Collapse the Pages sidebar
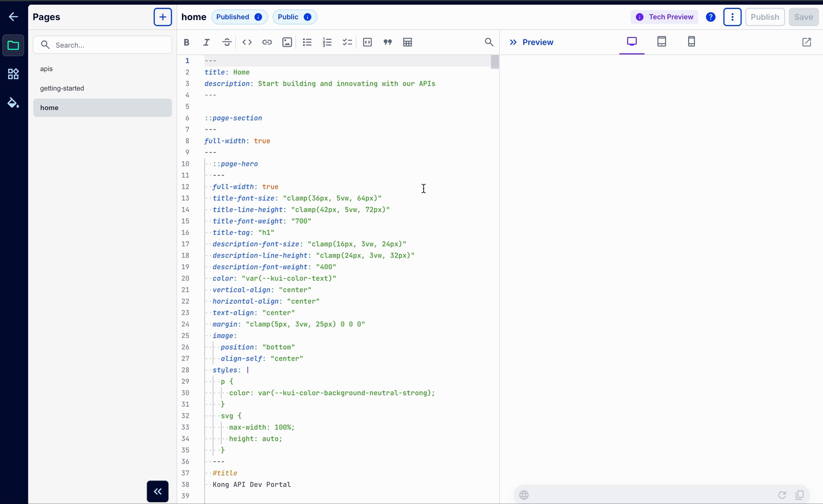The width and height of the screenshot is (823, 504). coord(158,492)
